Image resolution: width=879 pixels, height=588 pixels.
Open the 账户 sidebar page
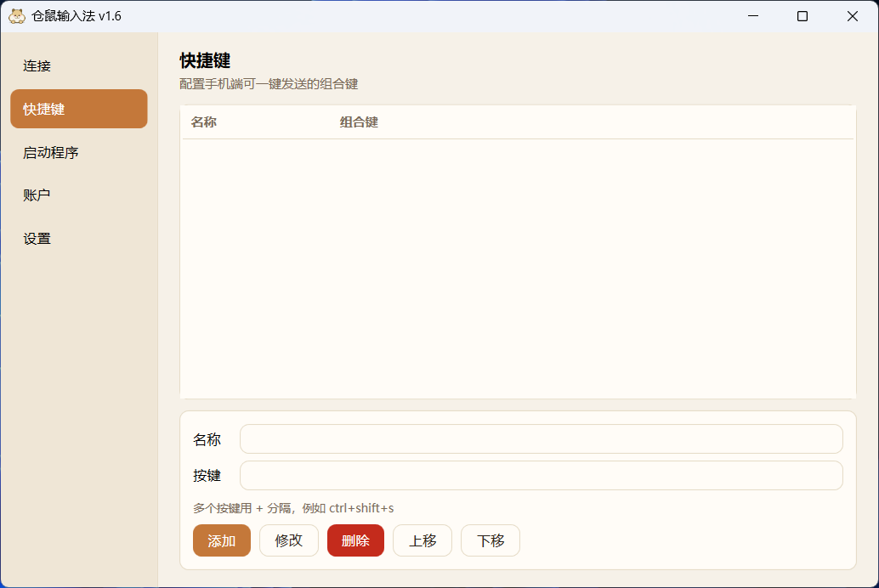pos(79,195)
